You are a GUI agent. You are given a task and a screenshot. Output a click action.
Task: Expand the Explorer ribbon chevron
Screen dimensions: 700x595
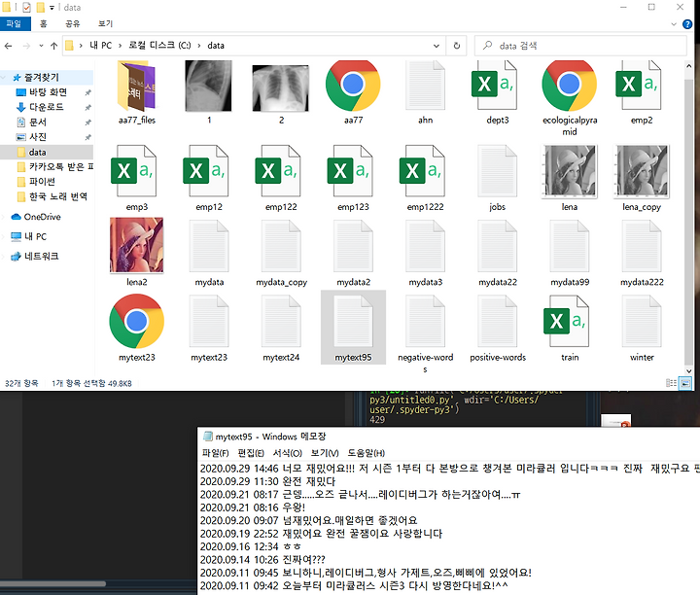674,24
